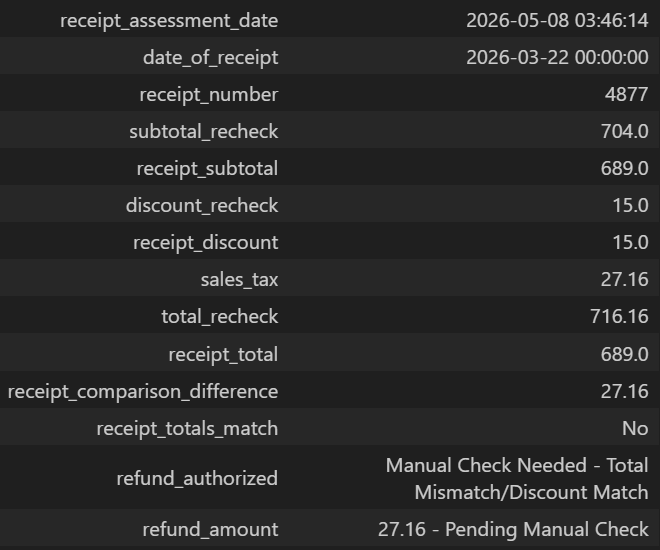
Task: Click the receipt number value 4877
Action: (626, 95)
